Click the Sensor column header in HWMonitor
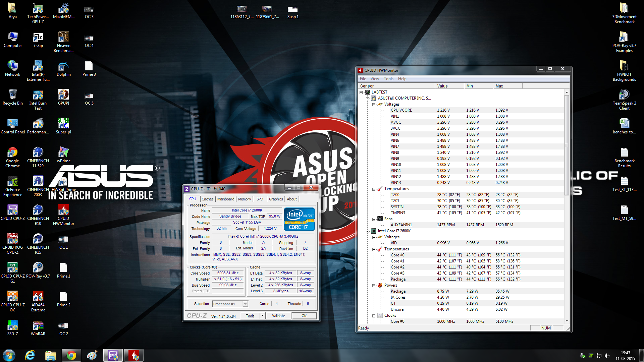 396,86
